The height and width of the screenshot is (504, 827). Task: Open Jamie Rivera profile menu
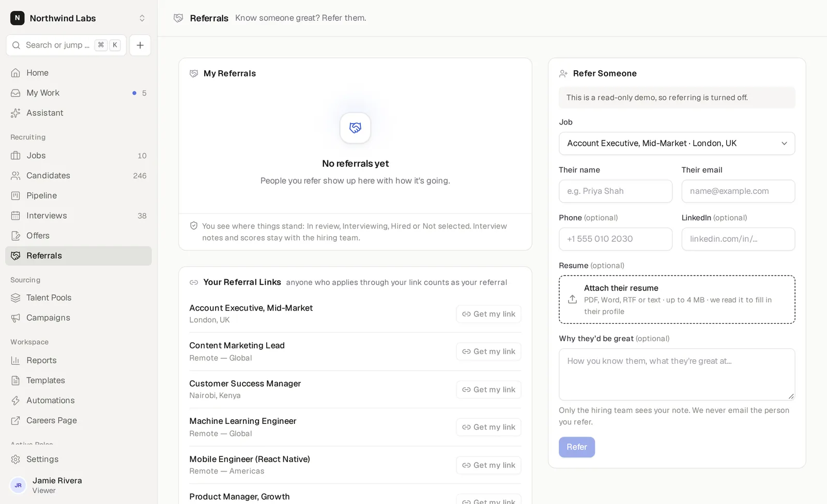click(79, 485)
